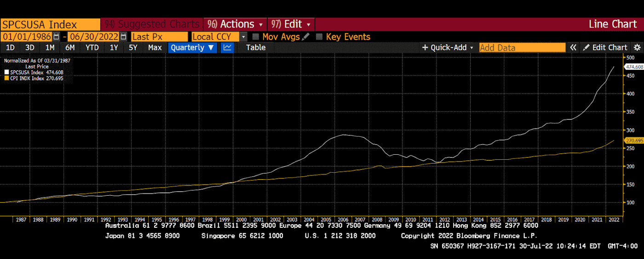This screenshot has width=644, height=259.
Task: Click the Add Data input field
Action: point(522,47)
